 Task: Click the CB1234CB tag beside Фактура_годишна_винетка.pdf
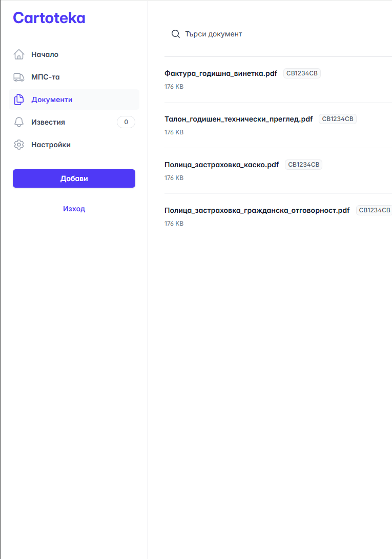(x=302, y=73)
